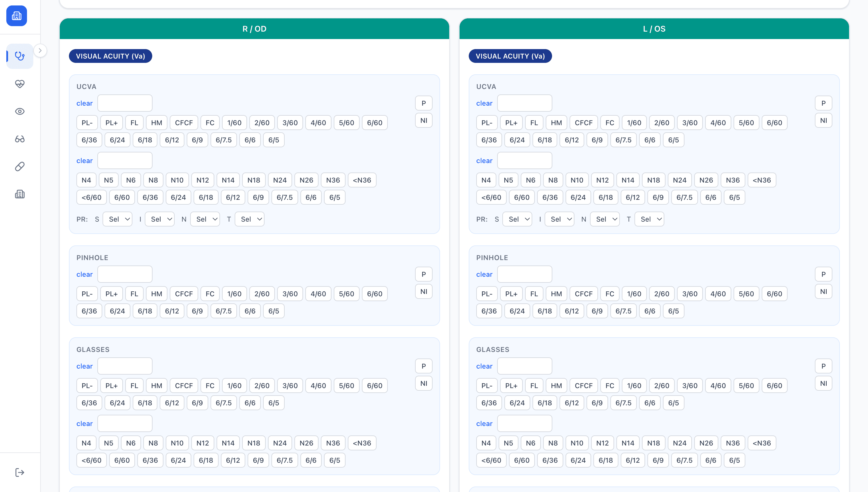Open the hospital building sidebar icon
The height and width of the screenshot is (492, 868).
20,194
